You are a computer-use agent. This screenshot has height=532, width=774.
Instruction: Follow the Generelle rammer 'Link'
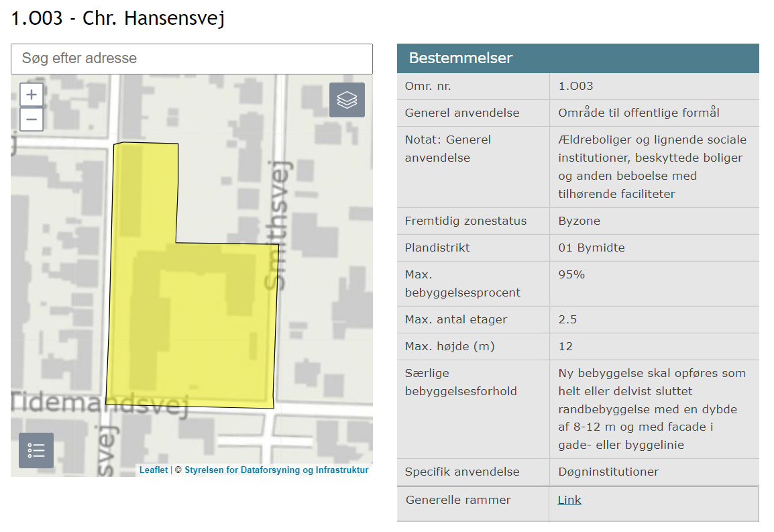pos(569,500)
